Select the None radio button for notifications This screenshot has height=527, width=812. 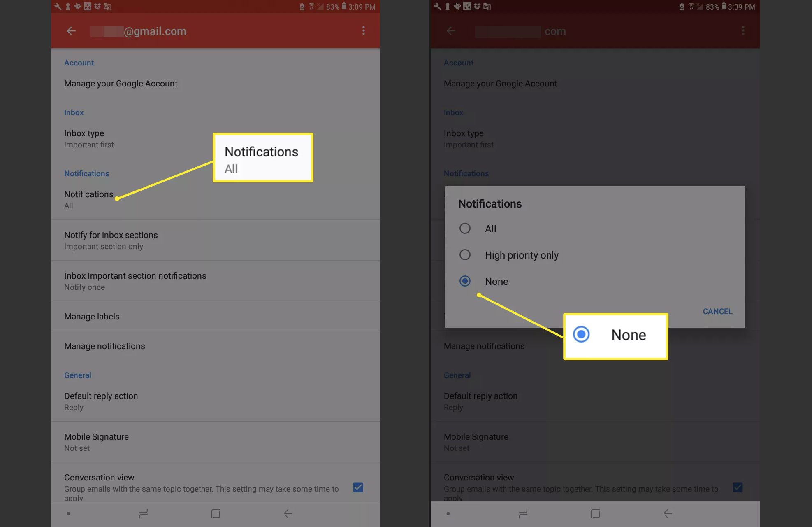pos(464,281)
